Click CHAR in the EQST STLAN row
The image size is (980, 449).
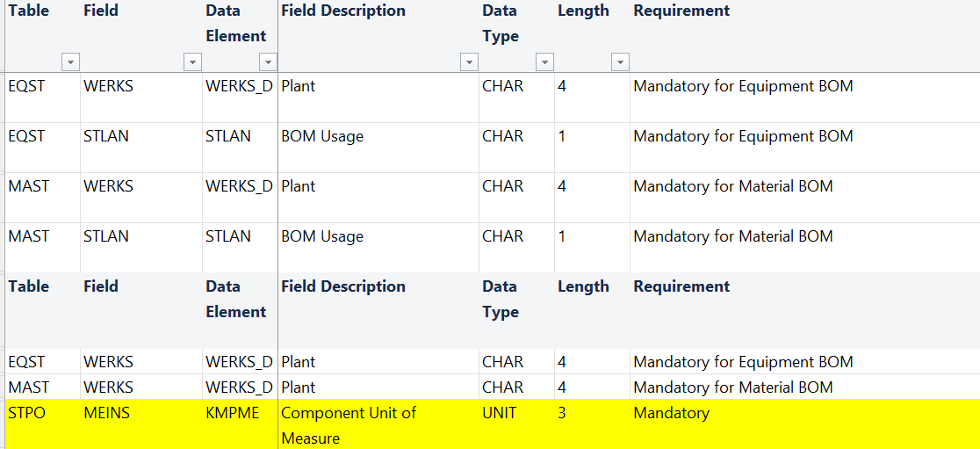click(502, 136)
